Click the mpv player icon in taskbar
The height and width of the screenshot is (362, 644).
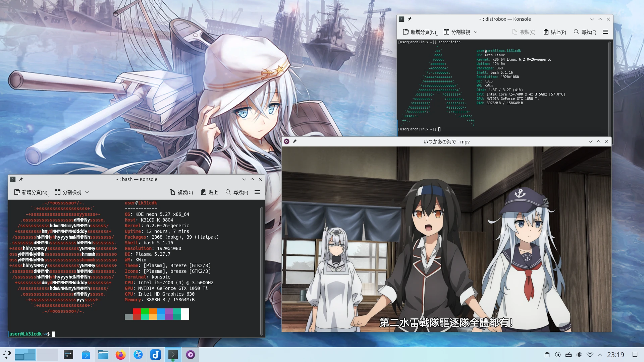point(191,355)
